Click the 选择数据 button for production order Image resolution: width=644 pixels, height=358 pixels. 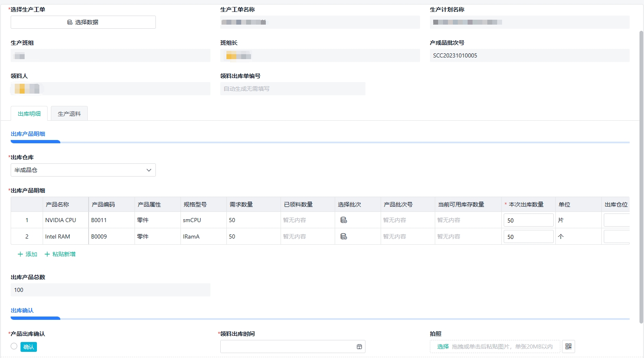click(83, 22)
